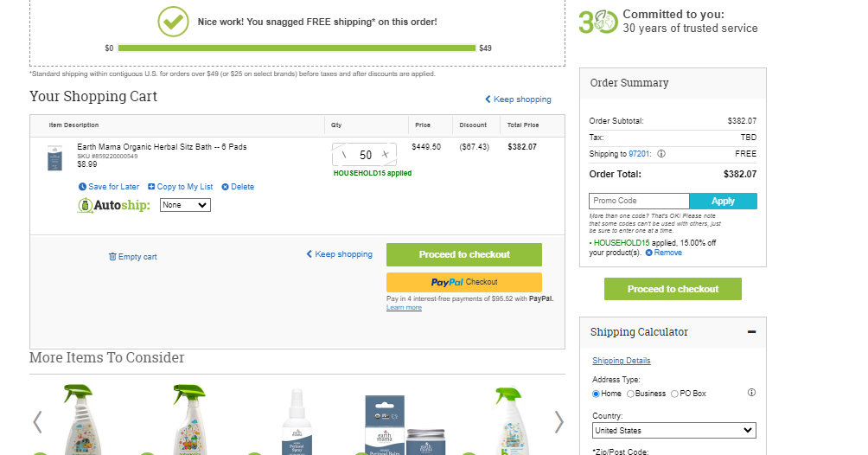Open the Earth Mama Organic Herbal Sitz Bath product

tap(162, 147)
